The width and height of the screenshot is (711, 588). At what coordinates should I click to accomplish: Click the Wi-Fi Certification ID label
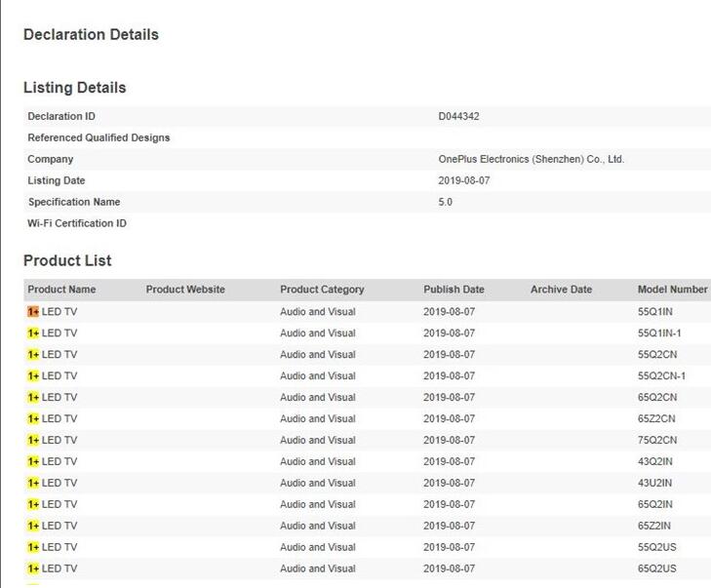[77, 223]
